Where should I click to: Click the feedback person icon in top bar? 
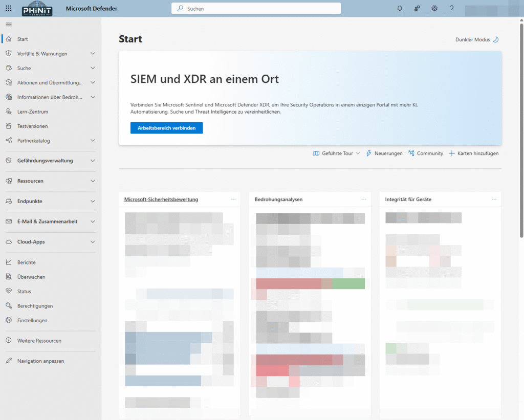tap(417, 8)
